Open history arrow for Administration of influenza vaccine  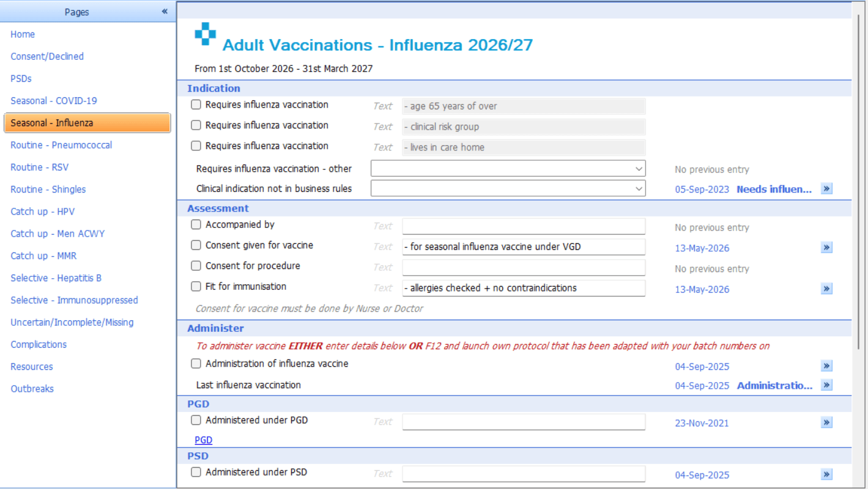click(826, 366)
